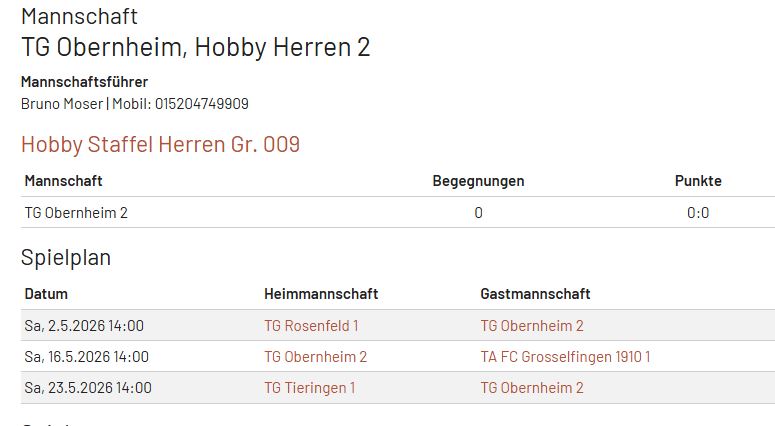Open the TG Rosenfeld 1 home team link
Viewport: 775px width, 426px height.
click(x=311, y=326)
